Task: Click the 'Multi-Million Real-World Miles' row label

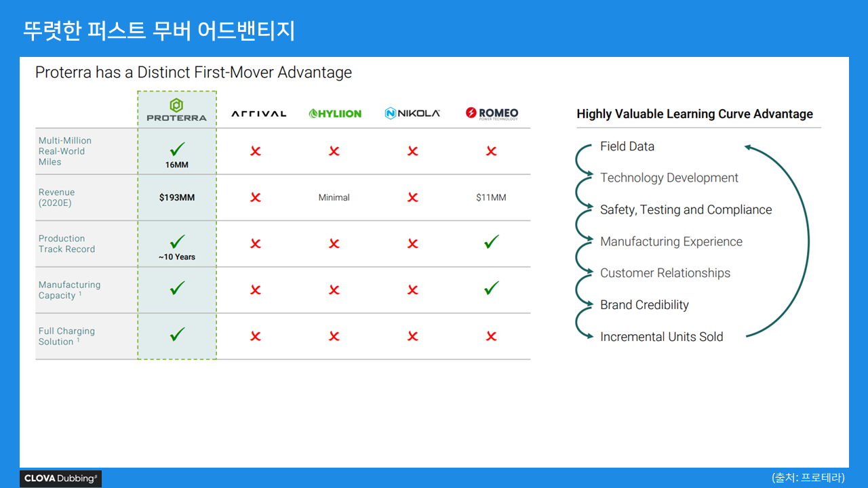Action: (x=65, y=151)
